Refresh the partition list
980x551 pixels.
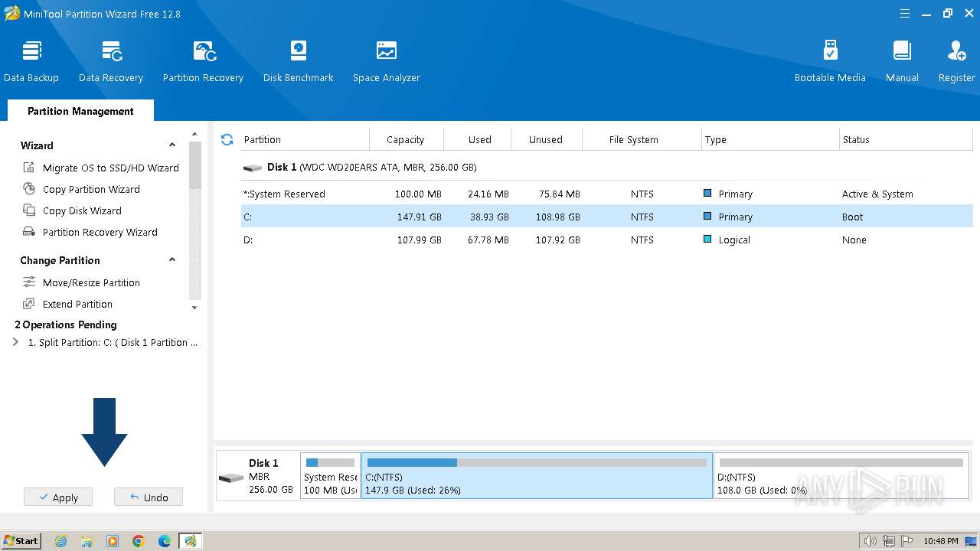[x=227, y=139]
